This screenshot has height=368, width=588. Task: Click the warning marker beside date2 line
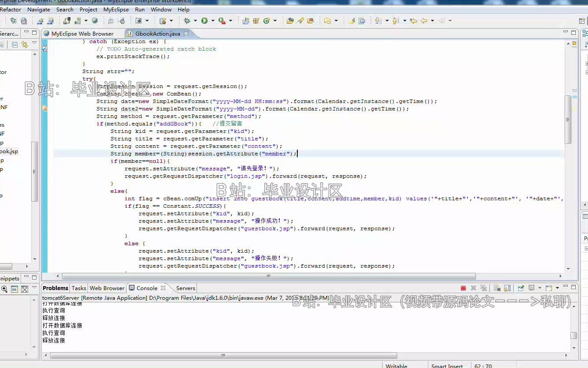click(44, 108)
